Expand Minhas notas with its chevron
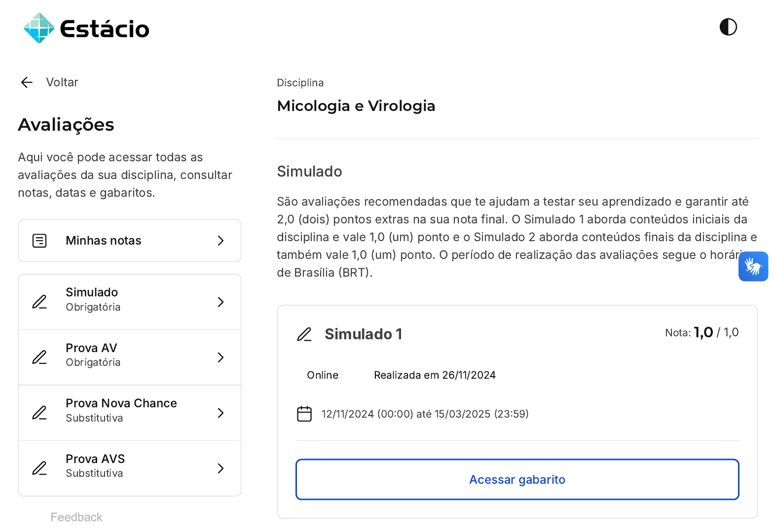Viewport: 776px width, 532px height. coord(221,241)
